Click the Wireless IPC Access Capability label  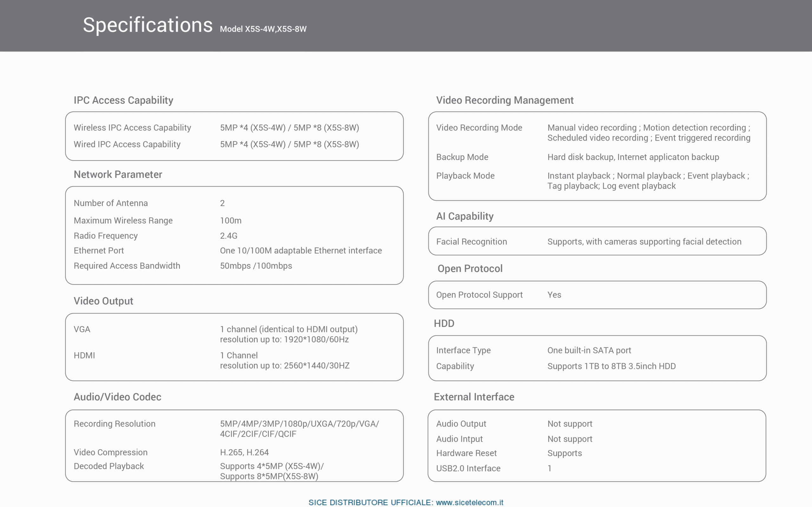132,128
